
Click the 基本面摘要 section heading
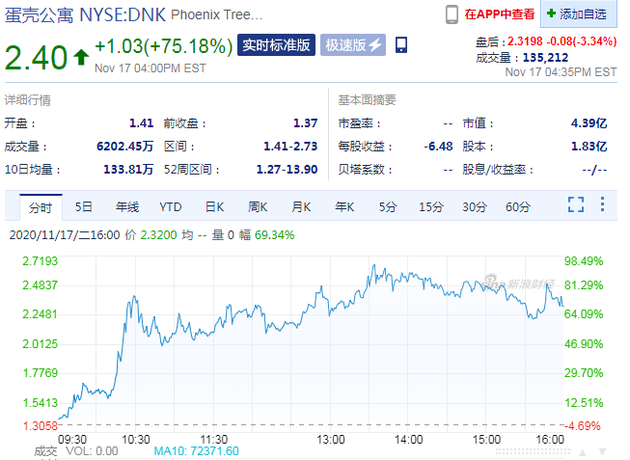(x=367, y=100)
